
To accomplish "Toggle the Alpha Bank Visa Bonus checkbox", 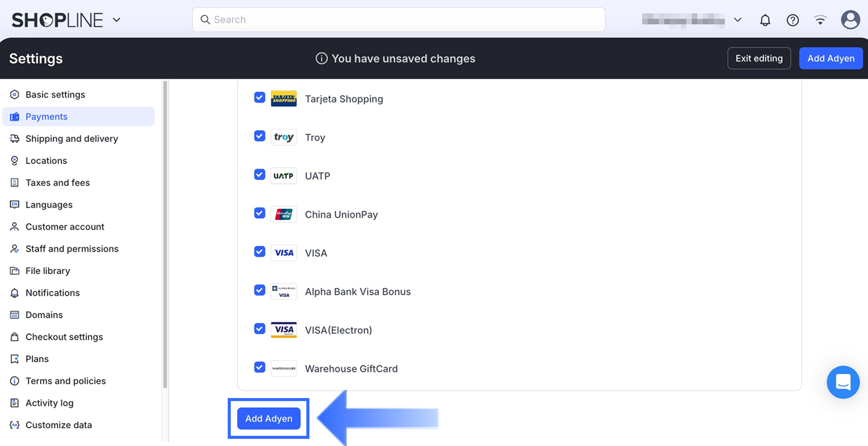I will [260, 290].
